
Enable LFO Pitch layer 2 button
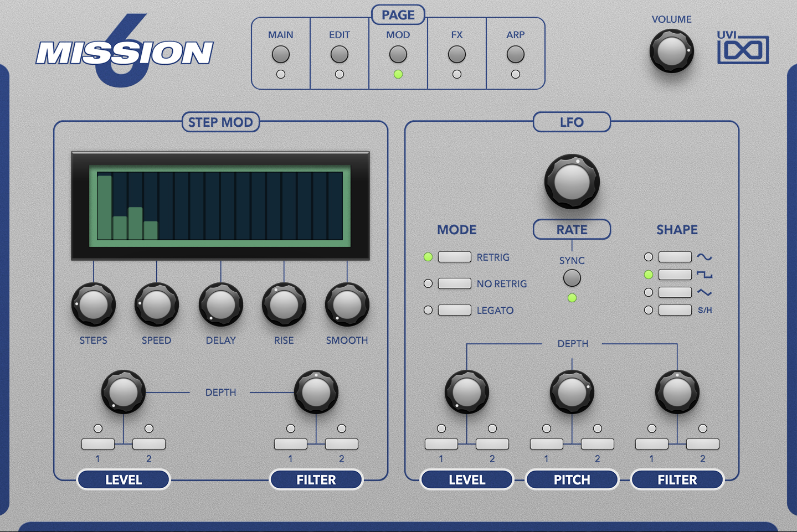(x=597, y=443)
